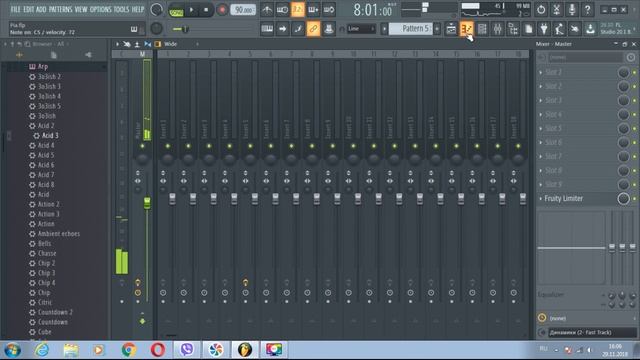
Task: Click the Stop transport button
Action: 206,10
